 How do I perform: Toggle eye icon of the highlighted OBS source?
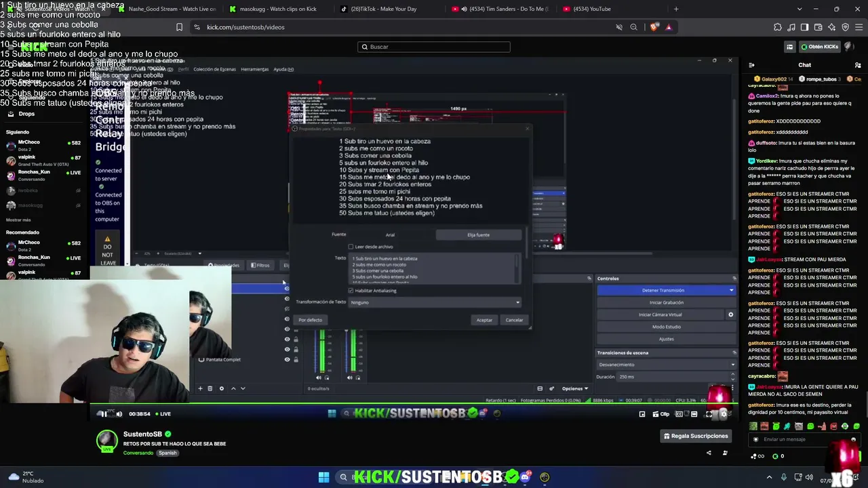(287, 289)
